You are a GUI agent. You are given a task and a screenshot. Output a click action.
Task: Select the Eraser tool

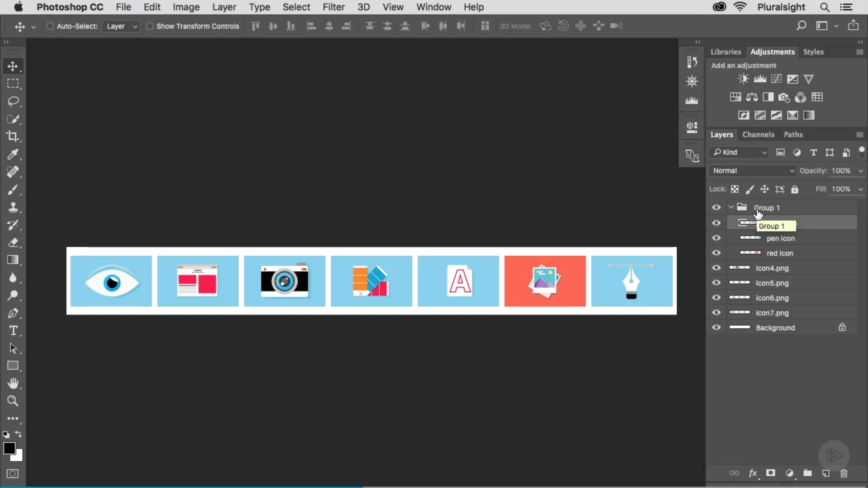pyautogui.click(x=13, y=243)
